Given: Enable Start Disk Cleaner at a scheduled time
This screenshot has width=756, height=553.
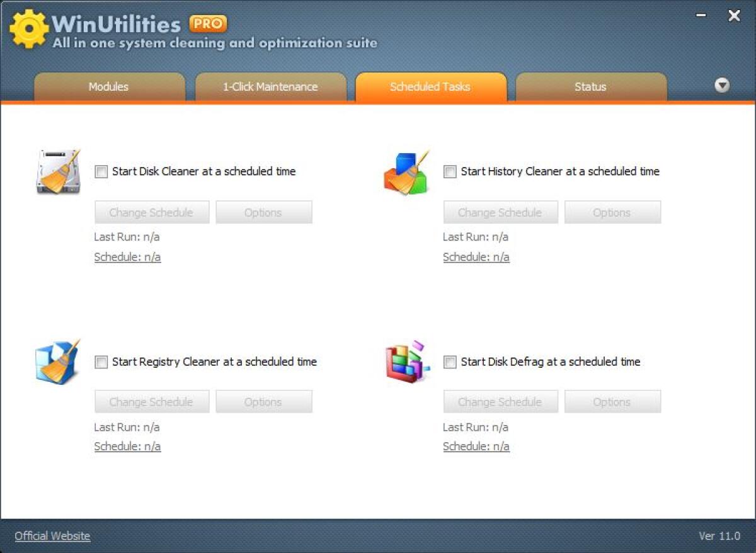Looking at the screenshot, I should click(101, 171).
